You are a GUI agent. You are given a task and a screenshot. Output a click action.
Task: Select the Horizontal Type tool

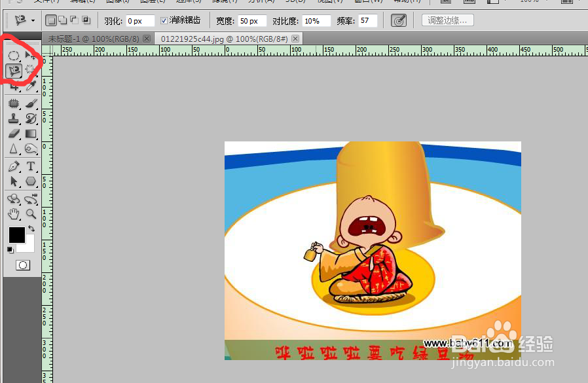click(x=31, y=166)
